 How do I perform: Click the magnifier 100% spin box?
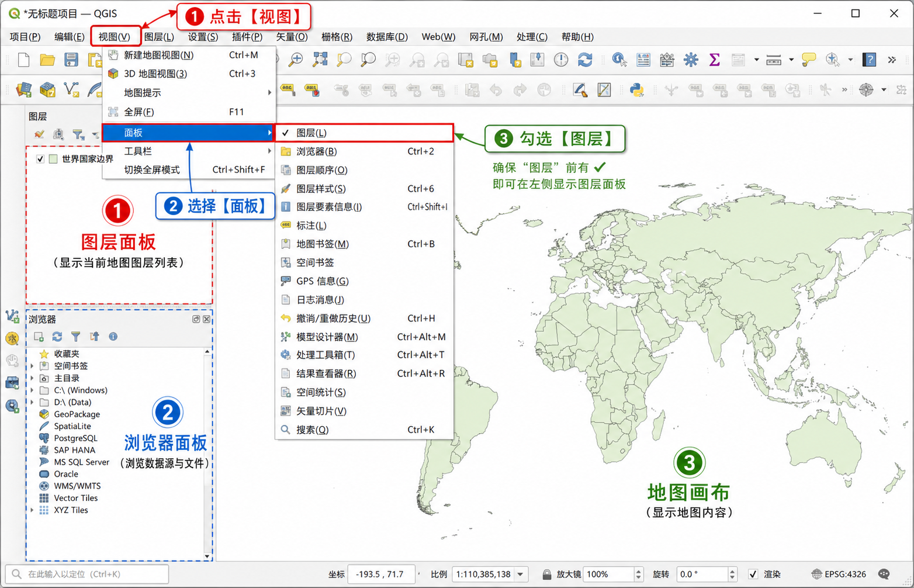tap(613, 575)
